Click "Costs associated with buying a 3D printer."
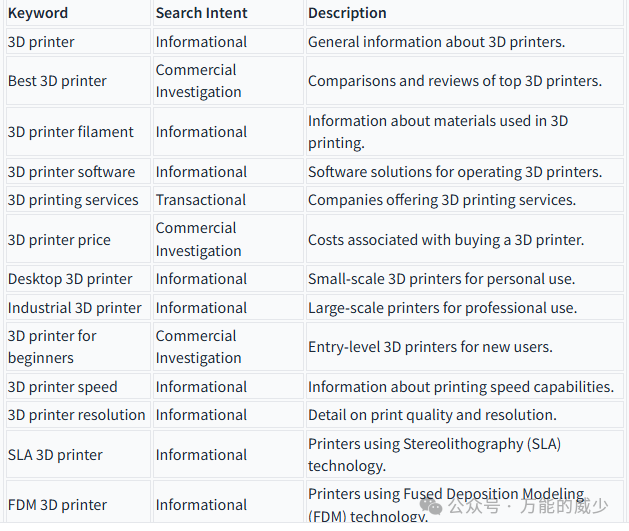Screen dimensions: 629x531 tap(446, 240)
